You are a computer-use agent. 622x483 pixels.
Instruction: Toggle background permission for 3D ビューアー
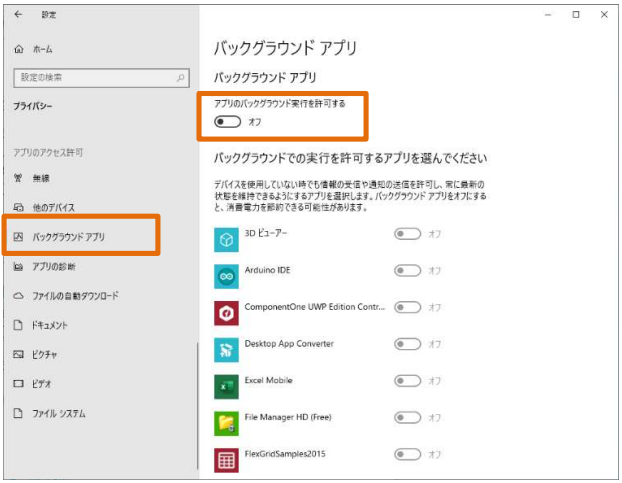click(407, 234)
